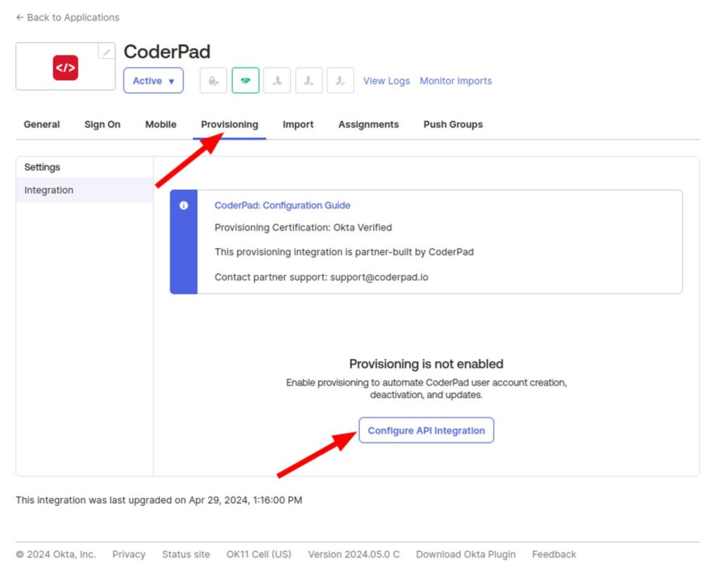Select Integration in the sidebar
This screenshot has width=718, height=588.
[48, 190]
